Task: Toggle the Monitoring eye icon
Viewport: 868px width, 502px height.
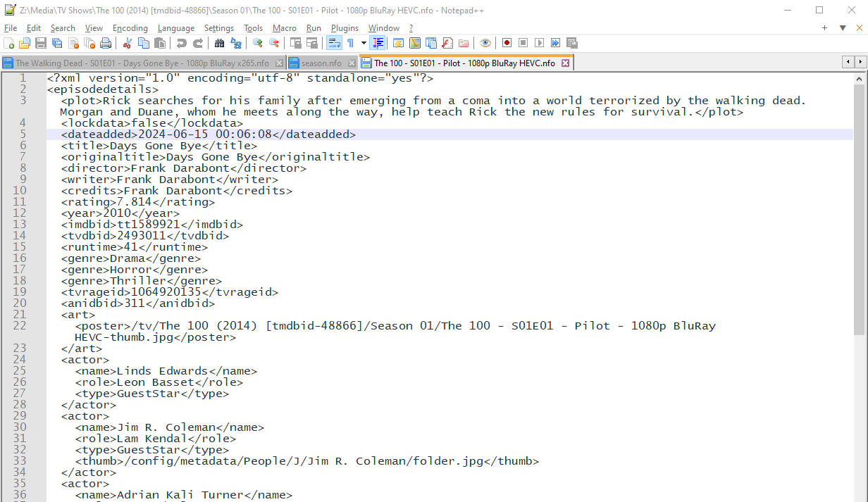Action: pyautogui.click(x=485, y=43)
